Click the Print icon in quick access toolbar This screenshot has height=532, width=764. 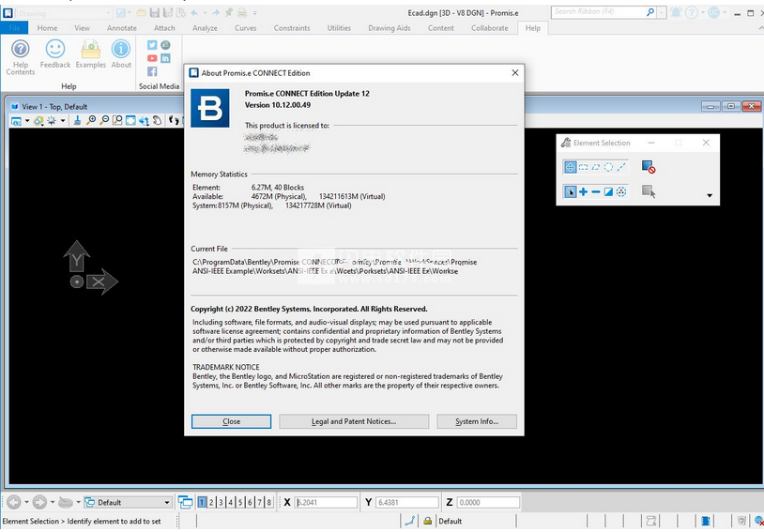click(x=241, y=13)
